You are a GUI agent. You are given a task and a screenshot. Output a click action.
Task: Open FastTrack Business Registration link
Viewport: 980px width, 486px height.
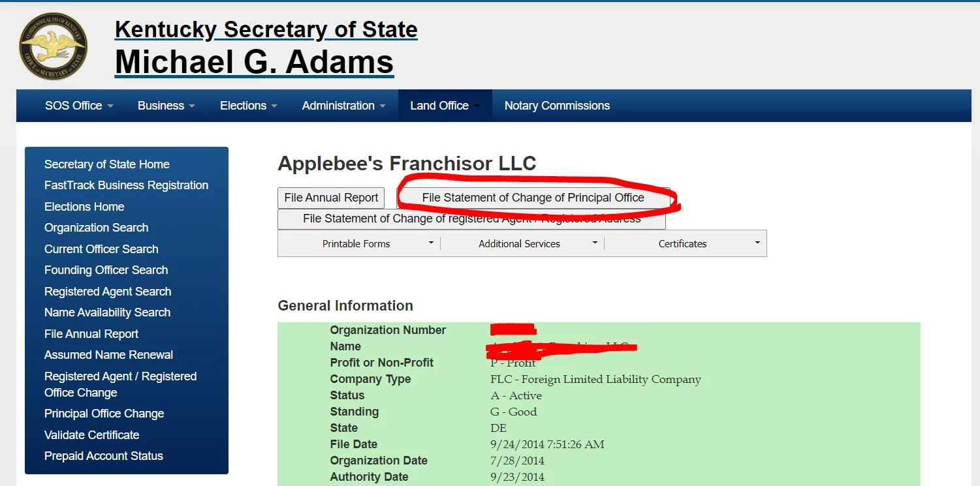coord(126,185)
